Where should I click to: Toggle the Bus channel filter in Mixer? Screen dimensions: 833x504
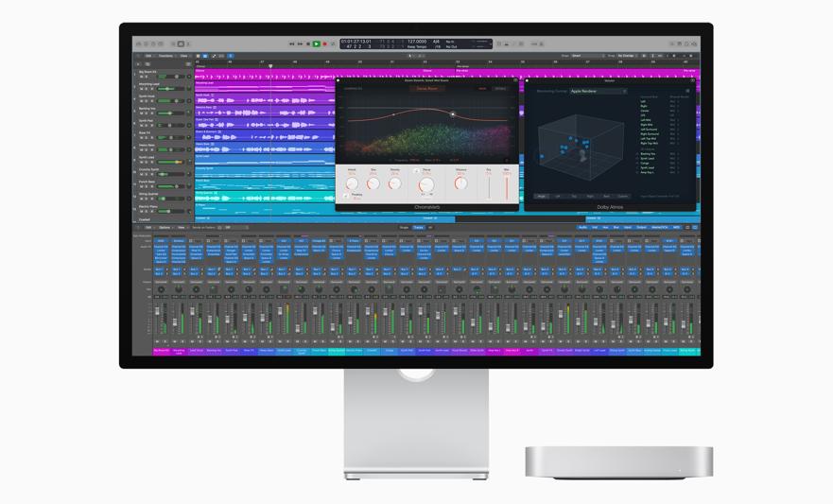(616, 227)
